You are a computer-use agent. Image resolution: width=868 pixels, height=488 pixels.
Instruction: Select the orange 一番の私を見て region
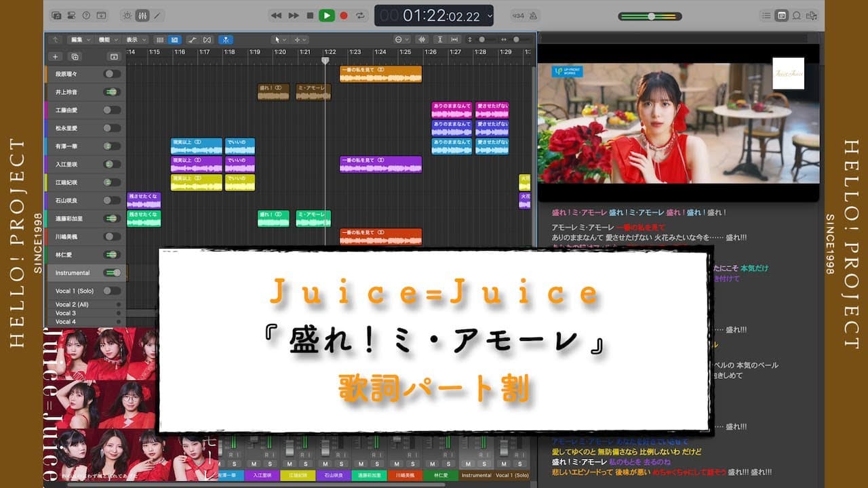coord(380,74)
